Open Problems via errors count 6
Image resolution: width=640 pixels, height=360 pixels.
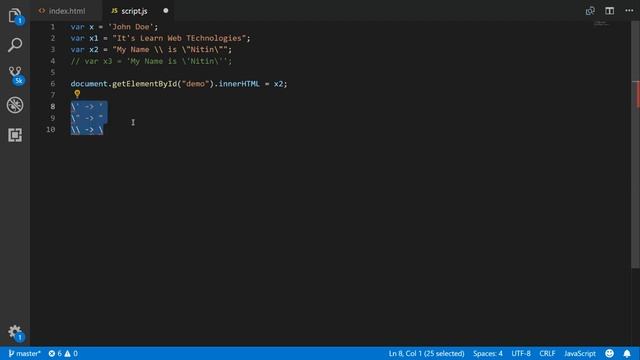pos(55,353)
